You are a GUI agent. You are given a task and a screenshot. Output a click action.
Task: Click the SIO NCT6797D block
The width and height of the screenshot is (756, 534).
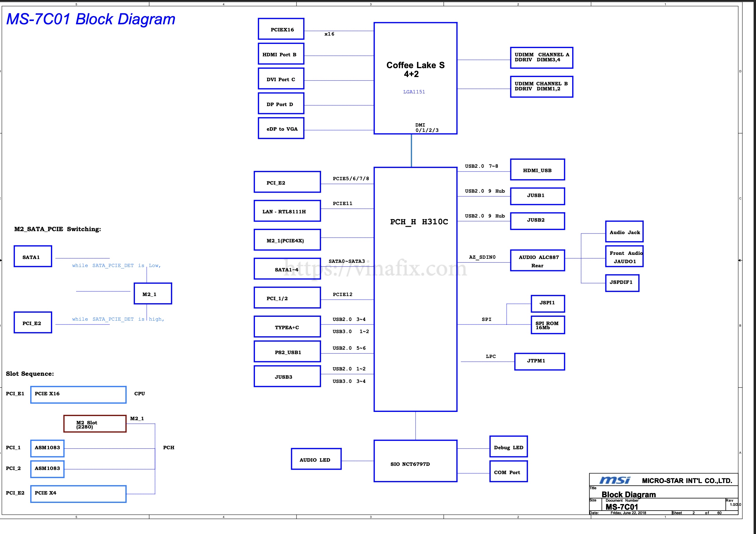415,461
